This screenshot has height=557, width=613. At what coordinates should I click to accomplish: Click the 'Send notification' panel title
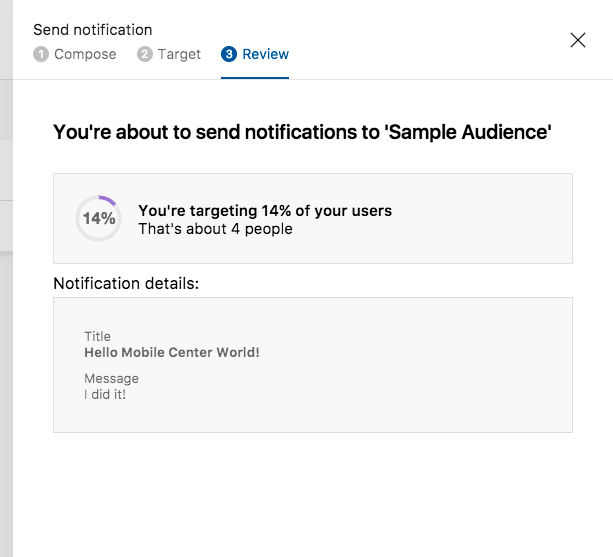tap(93, 30)
